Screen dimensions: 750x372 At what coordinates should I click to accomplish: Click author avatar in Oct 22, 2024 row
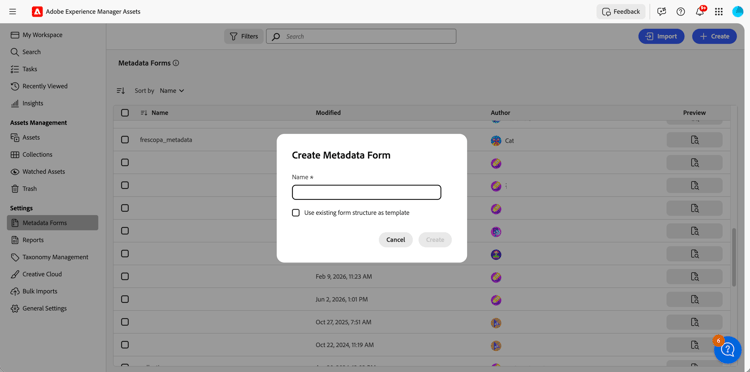[x=496, y=345]
